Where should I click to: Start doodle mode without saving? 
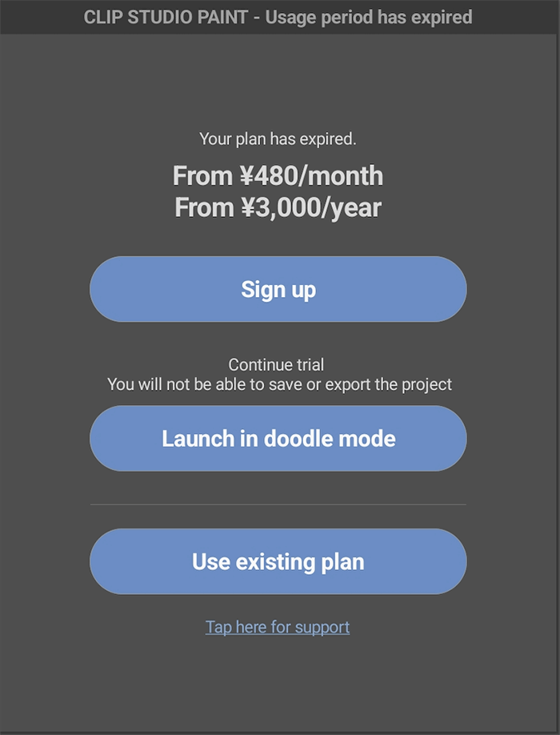tap(278, 438)
